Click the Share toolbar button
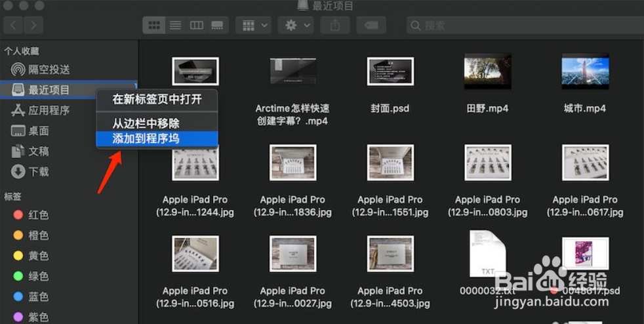 pos(334,26)
